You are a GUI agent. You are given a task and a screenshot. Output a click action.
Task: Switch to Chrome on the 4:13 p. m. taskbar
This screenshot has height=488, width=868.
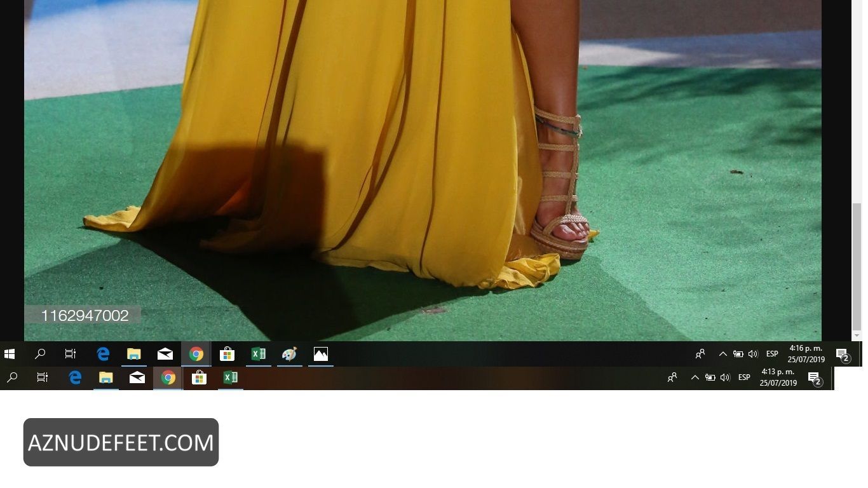pos(168,377)
